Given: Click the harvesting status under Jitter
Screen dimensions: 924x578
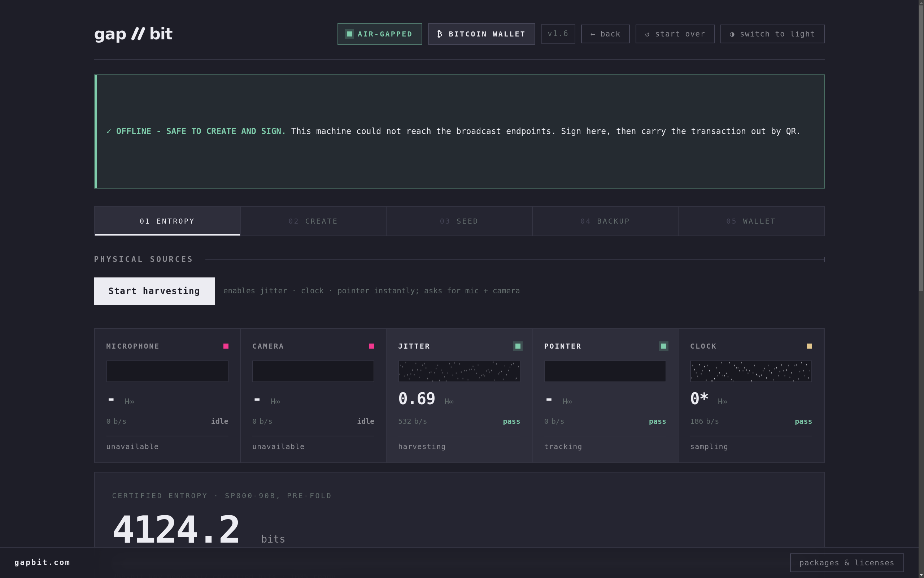Looking at the screenshot, I should pyautogui.click(x=422, y=447).
